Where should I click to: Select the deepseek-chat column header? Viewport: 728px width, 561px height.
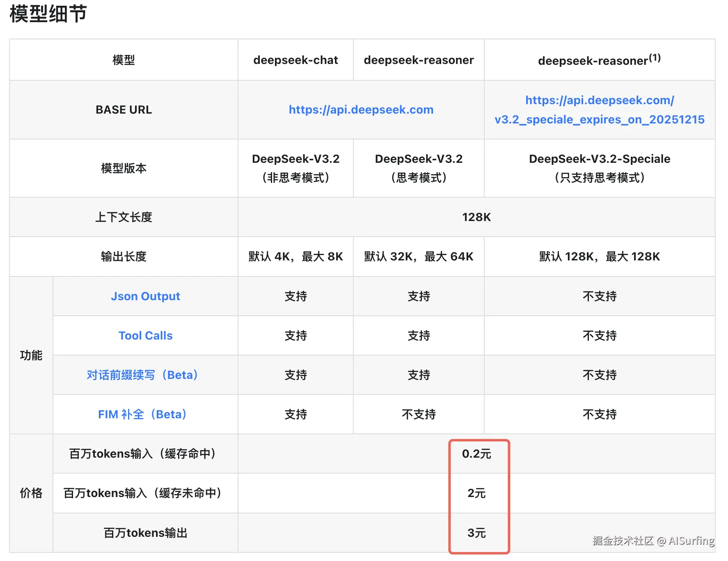point(295,60)
